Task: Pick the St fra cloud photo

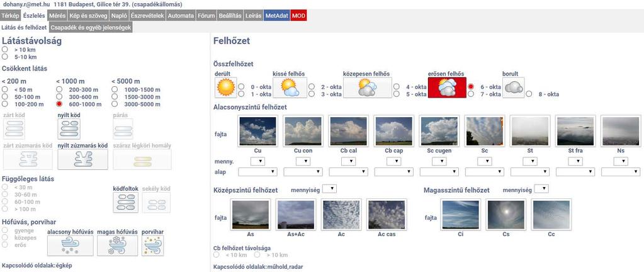Action: (x=575, y=131)
